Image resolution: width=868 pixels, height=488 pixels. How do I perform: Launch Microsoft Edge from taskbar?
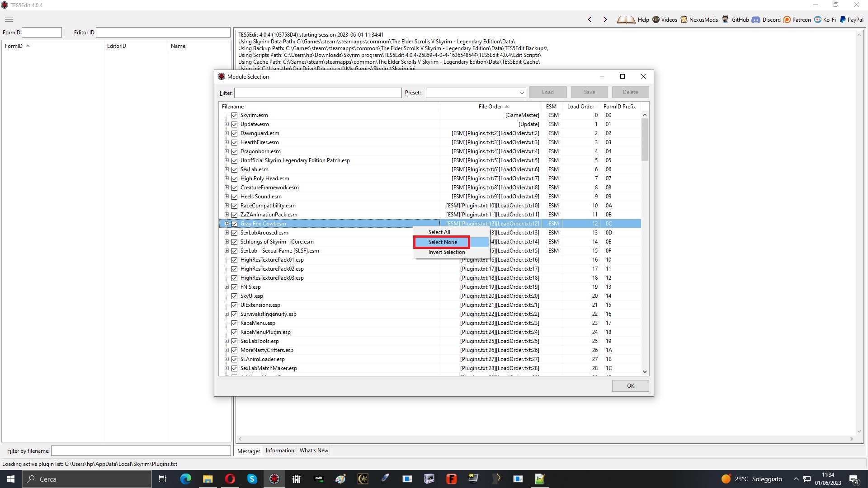[186, 479]
